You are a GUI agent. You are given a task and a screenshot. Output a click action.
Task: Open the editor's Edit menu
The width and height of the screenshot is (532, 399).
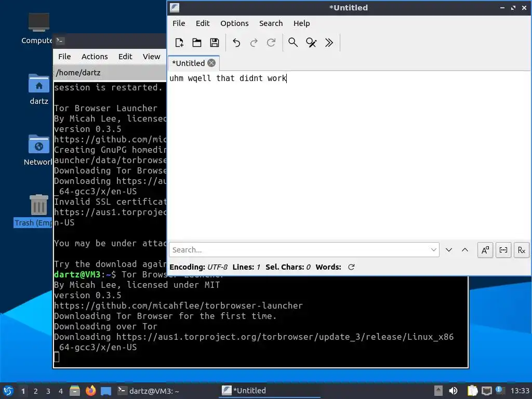[x=203, y=23]
